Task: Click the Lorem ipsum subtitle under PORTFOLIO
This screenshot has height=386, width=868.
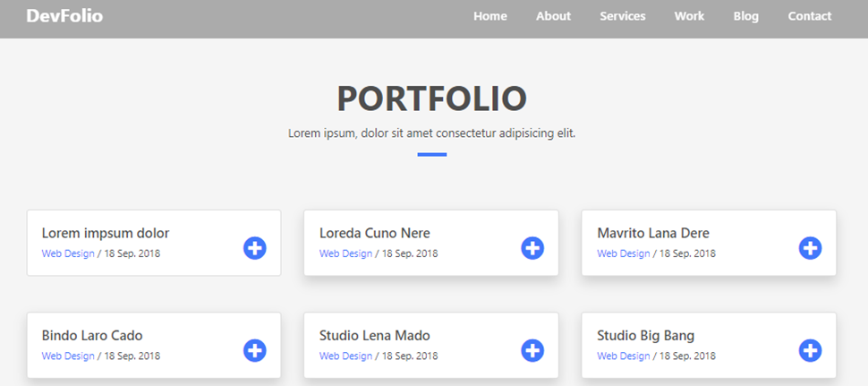Action: (432, 134)
